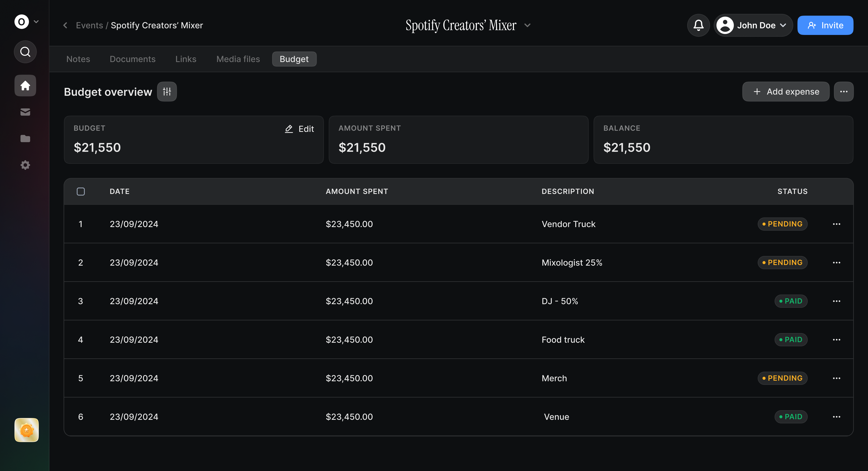Viewport: 868px width, 471px height.
Task: Click the AMOUNT SPENT summary card
Action: (x=458, y=140)
